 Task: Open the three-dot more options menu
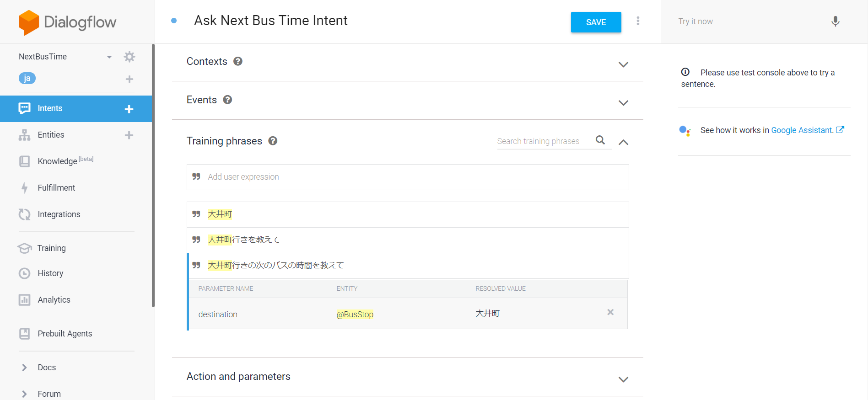pos(638,21)
